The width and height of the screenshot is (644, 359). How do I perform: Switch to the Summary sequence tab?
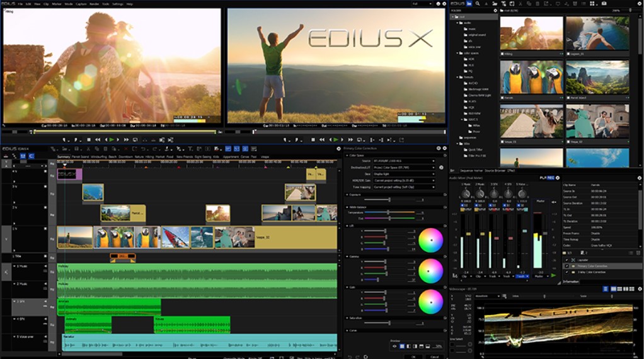pyautogui.click(x=64, y=157)
